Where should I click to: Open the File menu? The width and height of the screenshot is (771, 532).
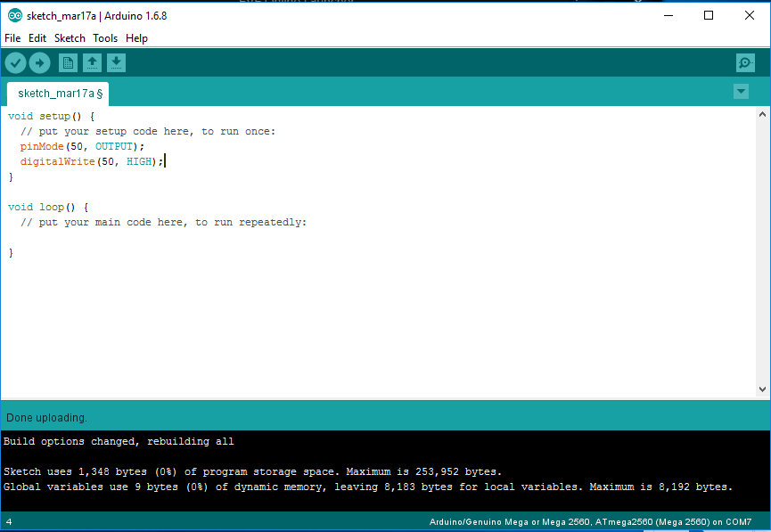12,37
